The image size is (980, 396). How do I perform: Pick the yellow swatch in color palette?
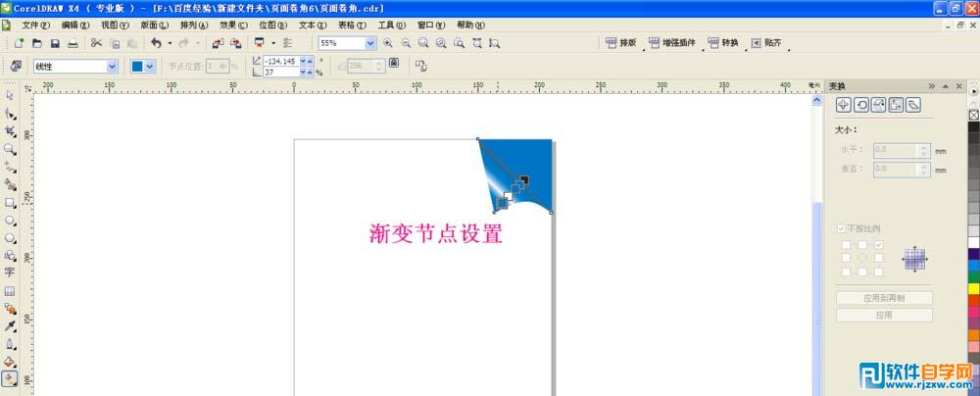(x=974, y=288)
